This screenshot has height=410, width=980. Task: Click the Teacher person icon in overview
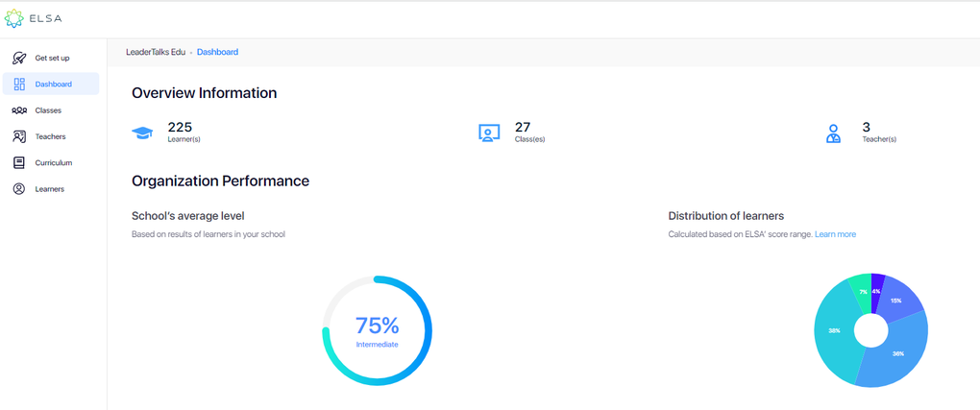pyautogui.click(x=833, y=133)
